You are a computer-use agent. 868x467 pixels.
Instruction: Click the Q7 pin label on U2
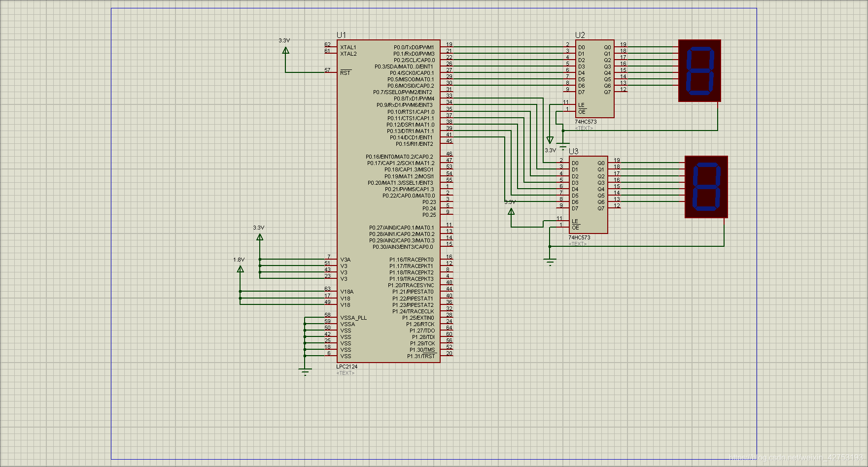pyautogui.click(x=607, y=92)
